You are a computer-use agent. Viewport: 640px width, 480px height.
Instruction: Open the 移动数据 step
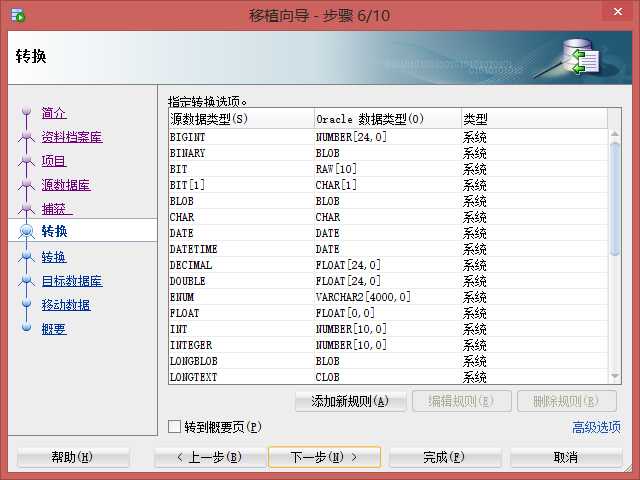coord(66,305)
